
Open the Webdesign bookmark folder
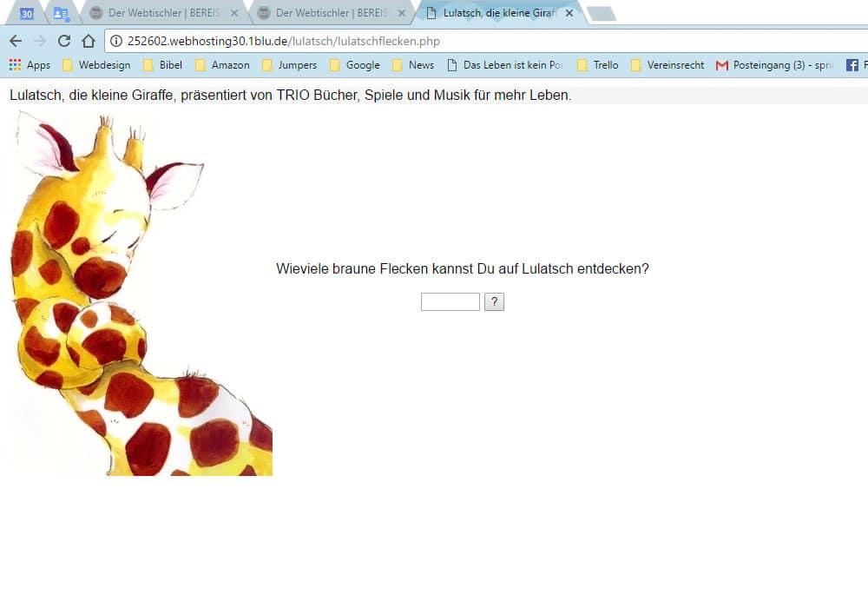tap(96, 65)
